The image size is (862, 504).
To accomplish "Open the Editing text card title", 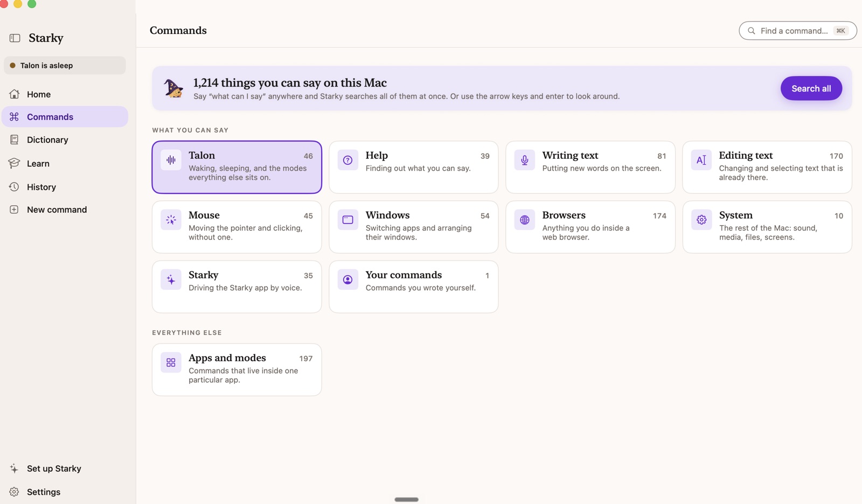I will (746, 155).
